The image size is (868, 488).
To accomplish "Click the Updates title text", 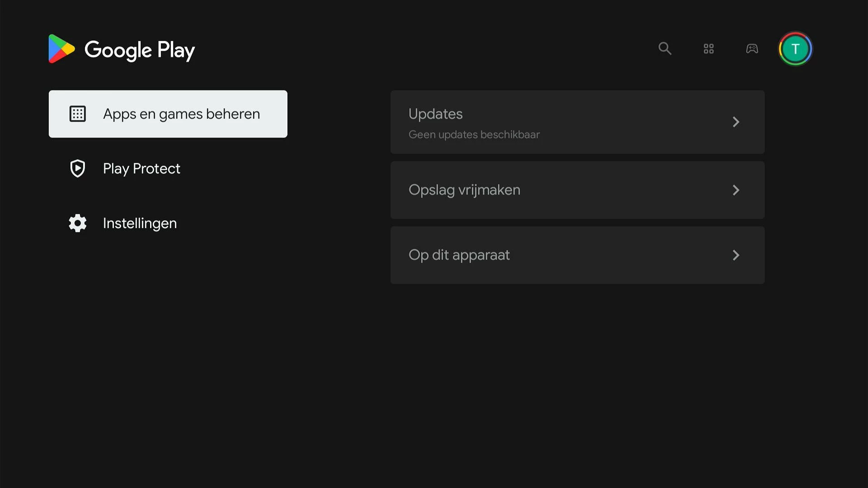I will pyautogui.click(x=435, y=114).
